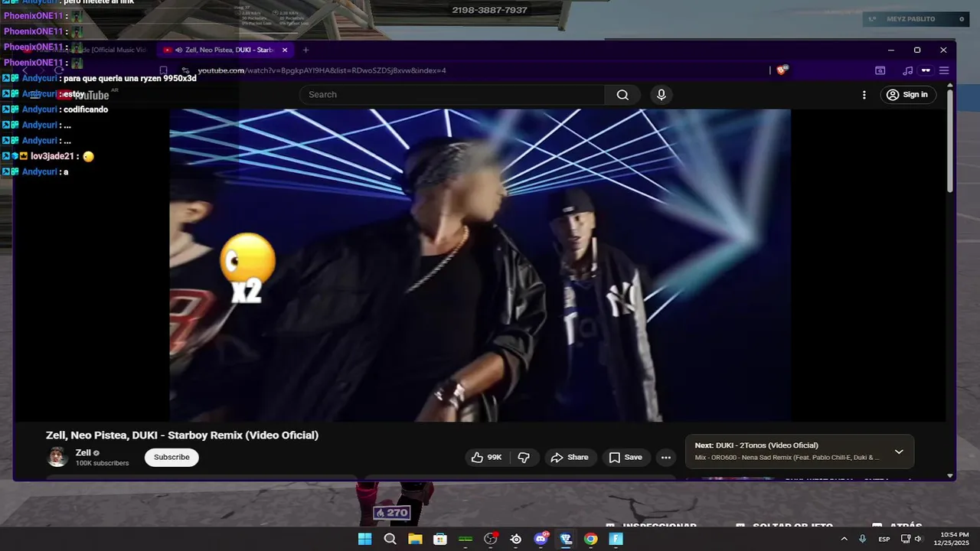Click the 100K subscribers text
Viewport: 980px width, 551px height.
(102, 464)
